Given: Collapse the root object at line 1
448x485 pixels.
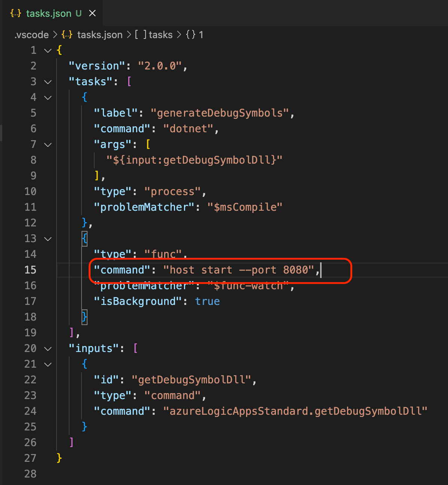Looking at the screenshot, I should tap(48, 50).
